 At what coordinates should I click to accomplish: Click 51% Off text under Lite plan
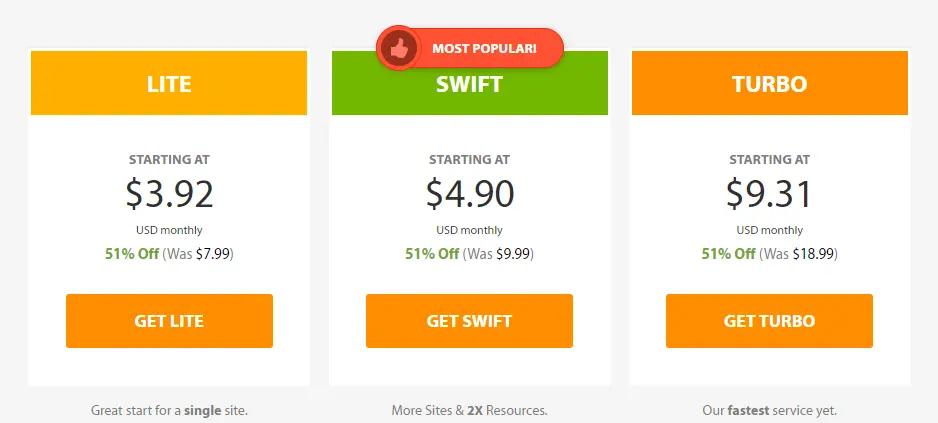pyautogui.click(x=132, y=254)
